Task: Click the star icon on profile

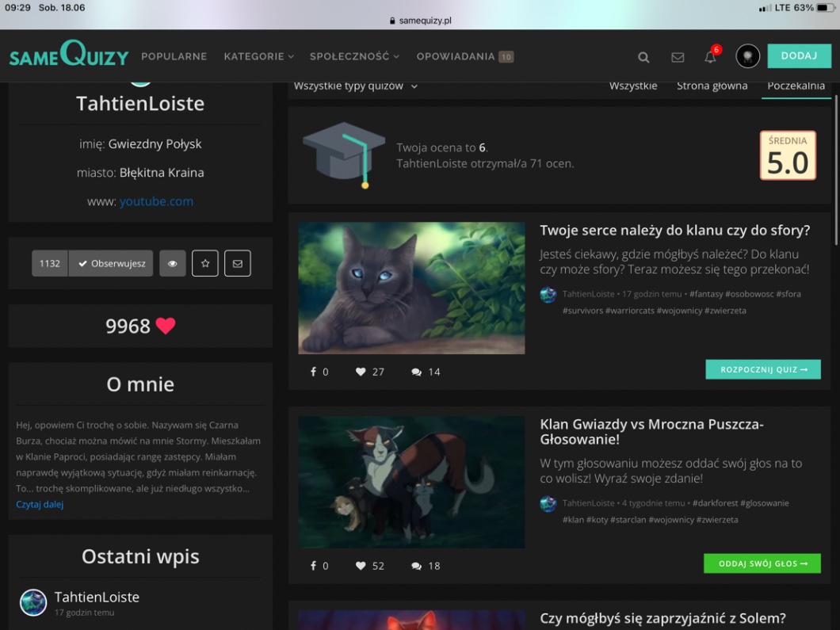Action: (204, 263)
